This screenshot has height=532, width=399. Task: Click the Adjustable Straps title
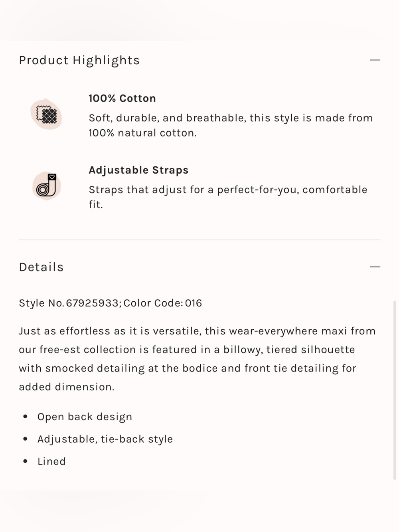[138, 170]
